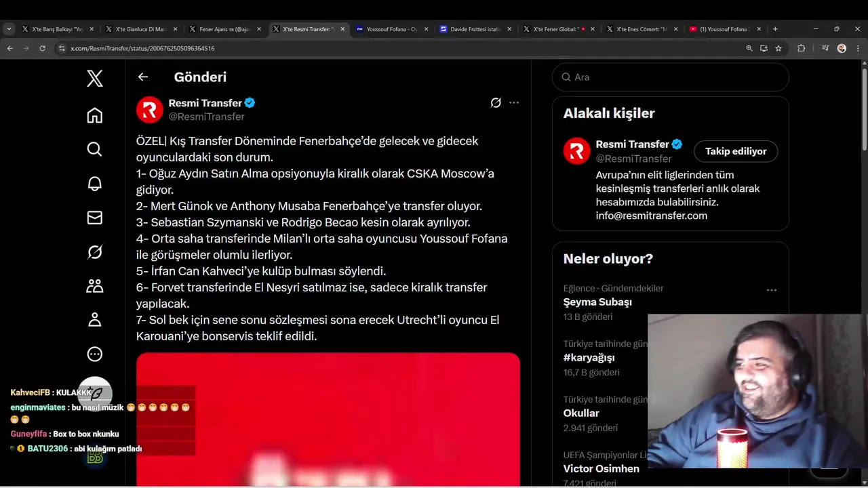Open More circle-dots sidebar icon

click(x=95, y=354)
